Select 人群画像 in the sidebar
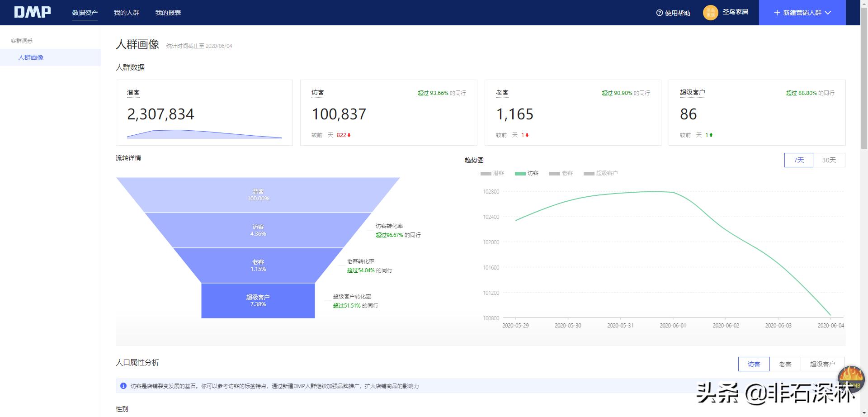The width and height of the screenshot is (868, 417). coord(31,57)
